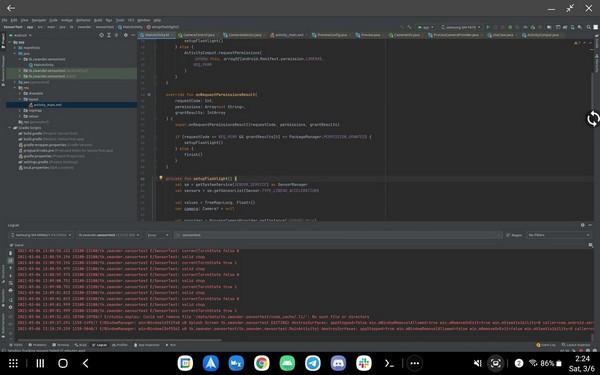
Task: Click the Logcat search field sensortest
Action: pos(338,235)
